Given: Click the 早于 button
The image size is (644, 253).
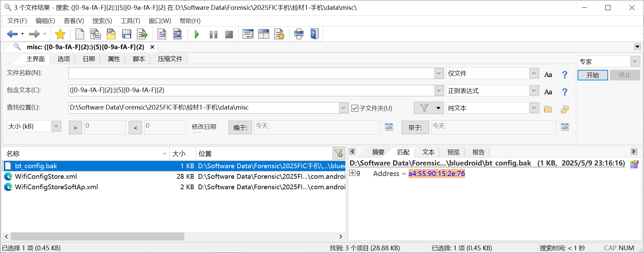Looking at the screenshot, I should pos(415,128).
